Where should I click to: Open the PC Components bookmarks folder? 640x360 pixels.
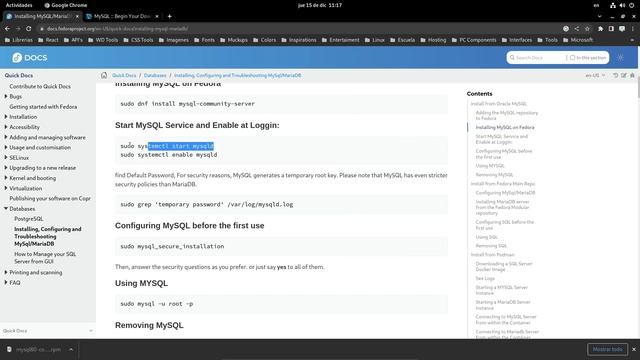click(x=474, y=40)
